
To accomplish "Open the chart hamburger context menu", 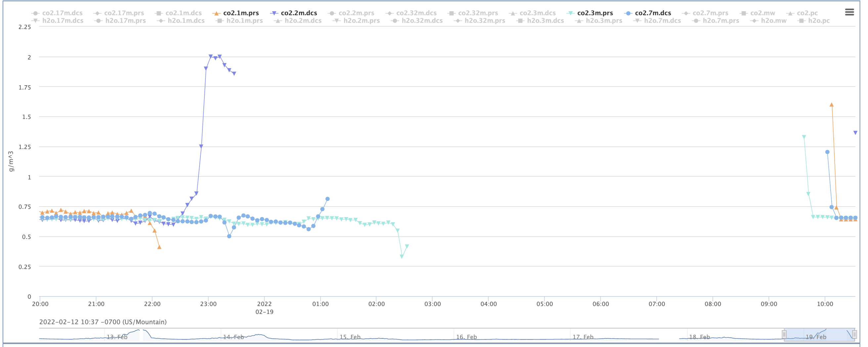I will pyautogui.click(x=849, y=13).
